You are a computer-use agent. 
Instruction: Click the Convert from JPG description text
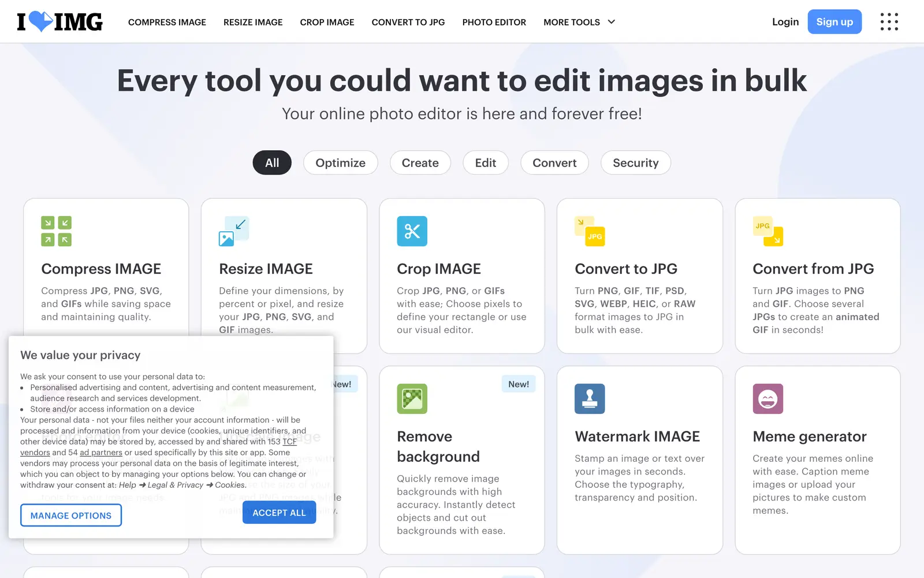(815, 310)
